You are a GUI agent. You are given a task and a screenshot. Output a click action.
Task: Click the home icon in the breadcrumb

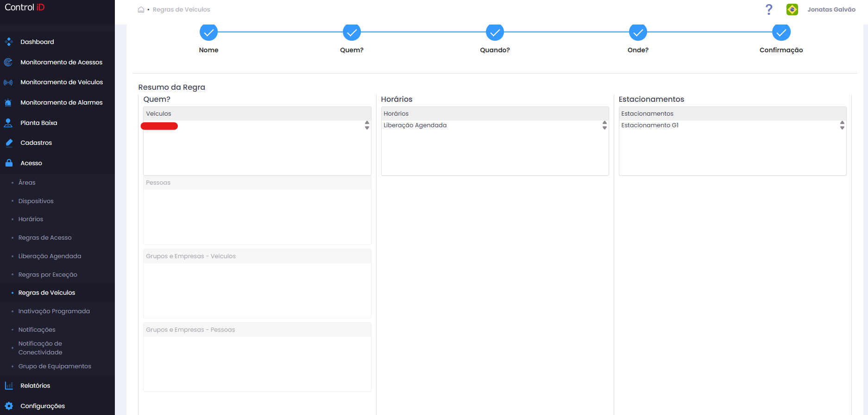pos(141,9)
